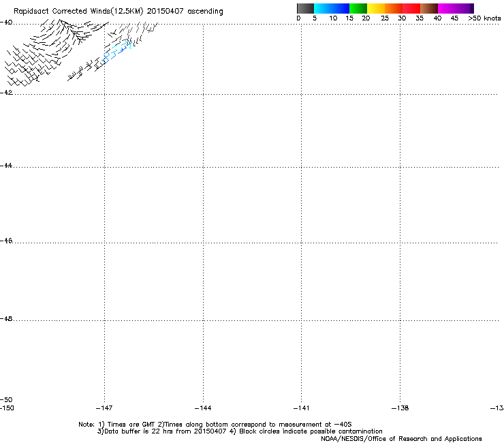
Task: Click longitude label '-147'
Action: (104, 408)
